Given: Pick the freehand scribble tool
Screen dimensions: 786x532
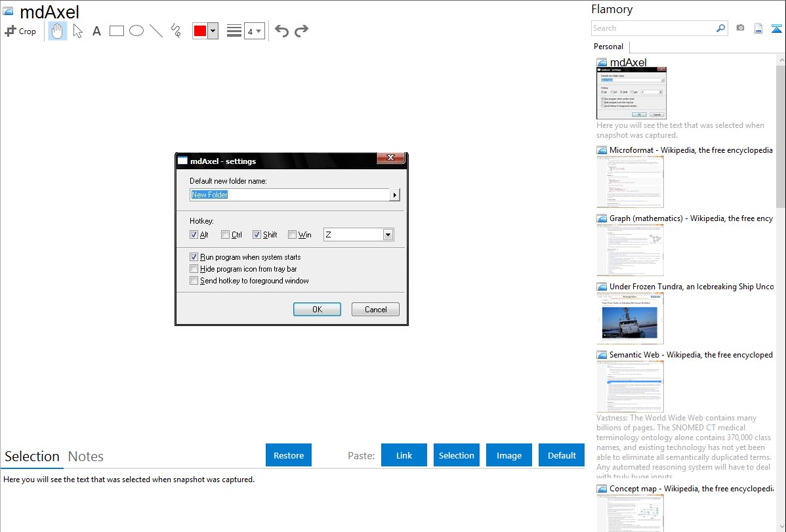Looking at the screenshot, I should [x=176, y=31].
